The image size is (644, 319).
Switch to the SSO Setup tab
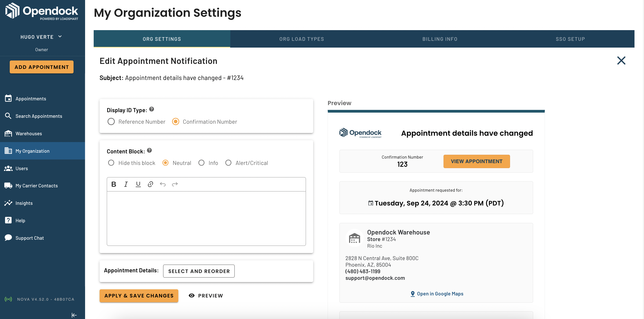pyautogui.click(x=570, y=39)
